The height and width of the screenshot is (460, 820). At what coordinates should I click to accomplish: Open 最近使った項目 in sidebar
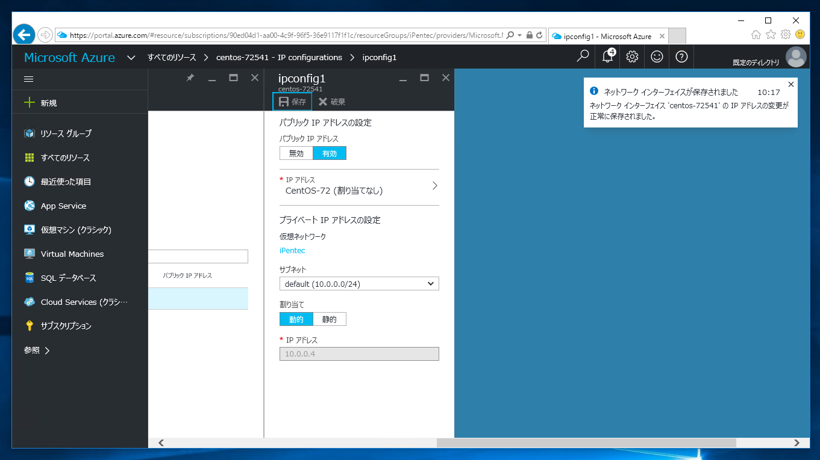pos(66,181)
